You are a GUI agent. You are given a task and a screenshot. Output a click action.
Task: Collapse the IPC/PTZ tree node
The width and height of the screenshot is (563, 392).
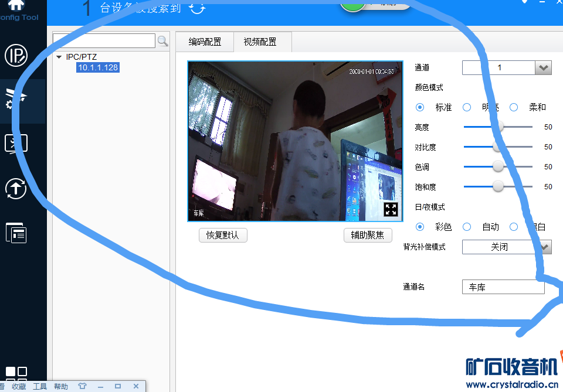point(59,57)
